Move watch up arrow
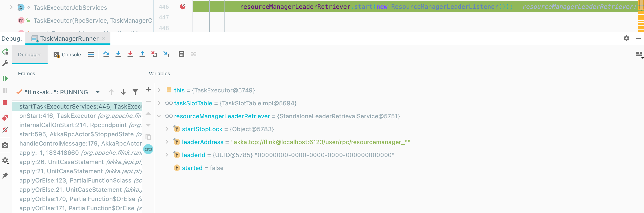 (148, 113)
